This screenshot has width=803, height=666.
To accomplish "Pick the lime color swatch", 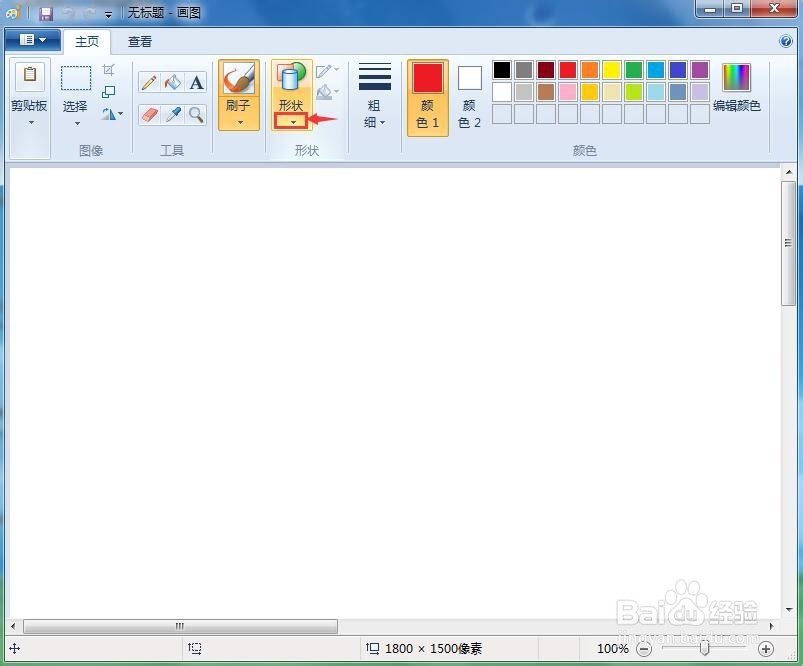I will point(634,92).
